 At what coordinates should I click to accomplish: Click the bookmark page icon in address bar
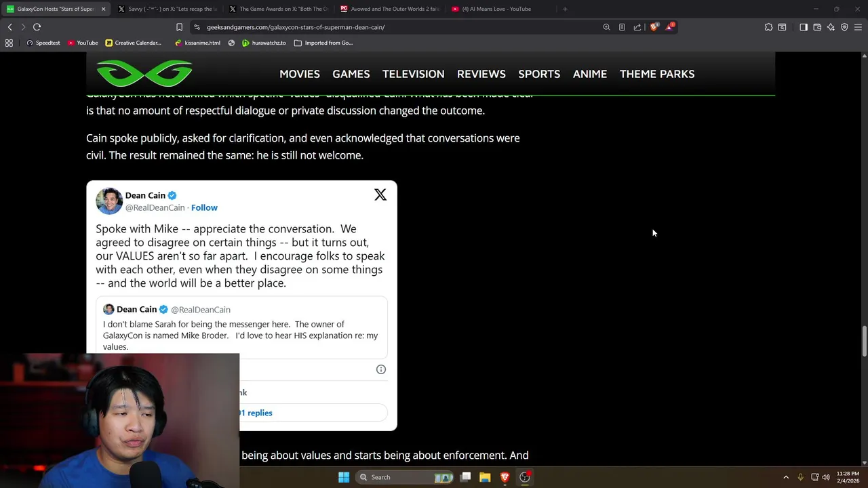tap(179, 27)
